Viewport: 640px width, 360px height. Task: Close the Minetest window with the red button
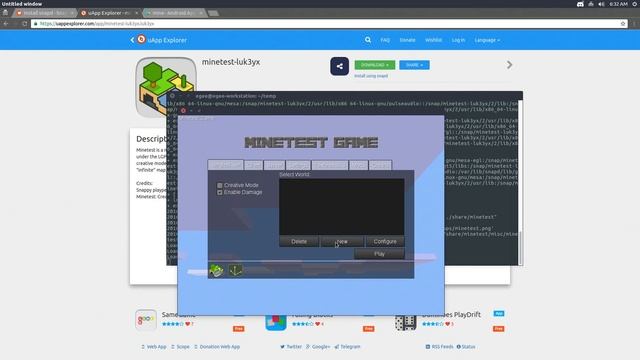183,111
